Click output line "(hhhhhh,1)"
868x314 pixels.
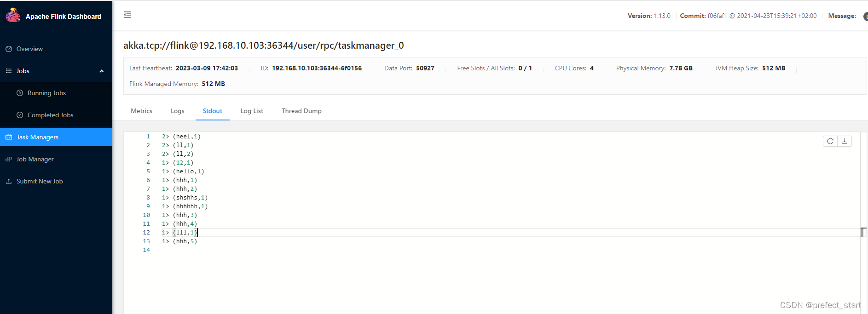point(190,206)
